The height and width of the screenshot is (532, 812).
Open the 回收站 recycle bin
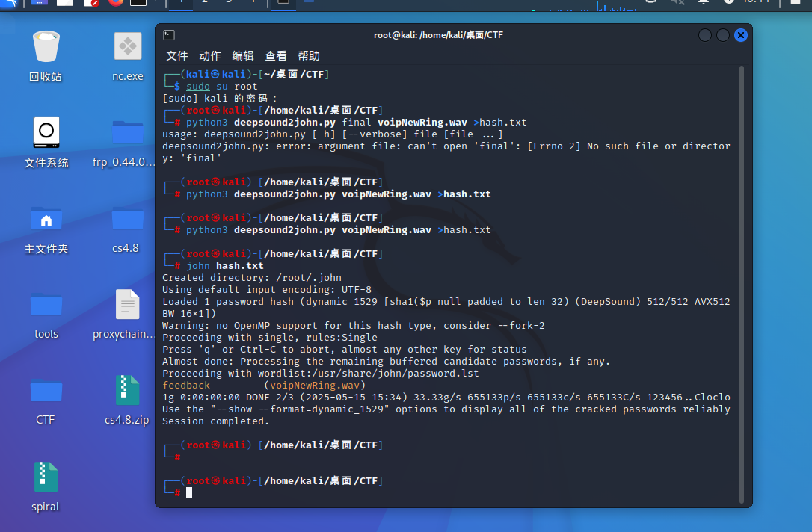45,45
